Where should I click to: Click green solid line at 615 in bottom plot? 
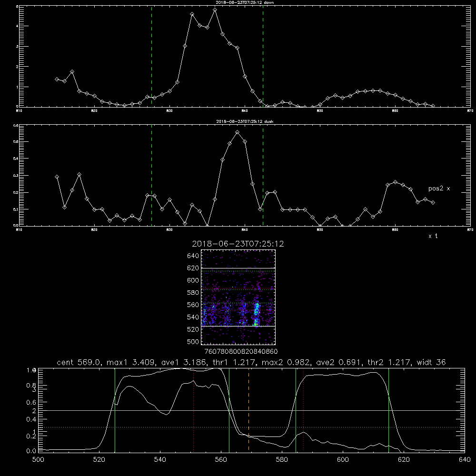(388, 410)
